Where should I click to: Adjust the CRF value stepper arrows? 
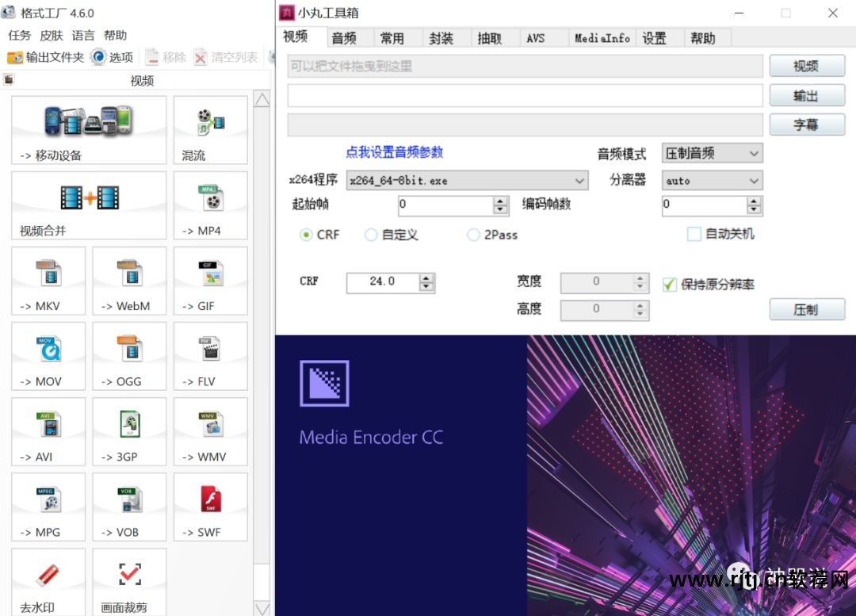point(427,282)
